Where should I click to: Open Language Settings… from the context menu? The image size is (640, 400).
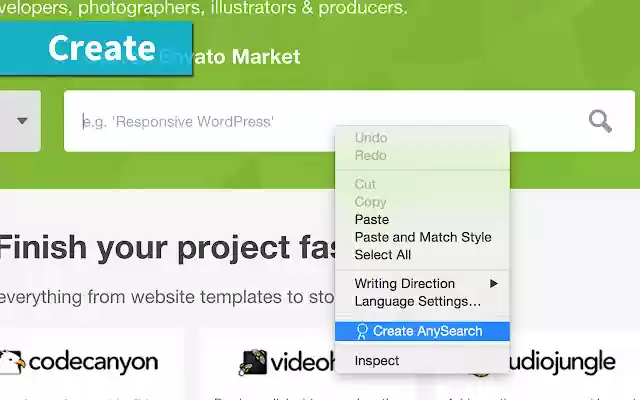[x=418, y=301]
